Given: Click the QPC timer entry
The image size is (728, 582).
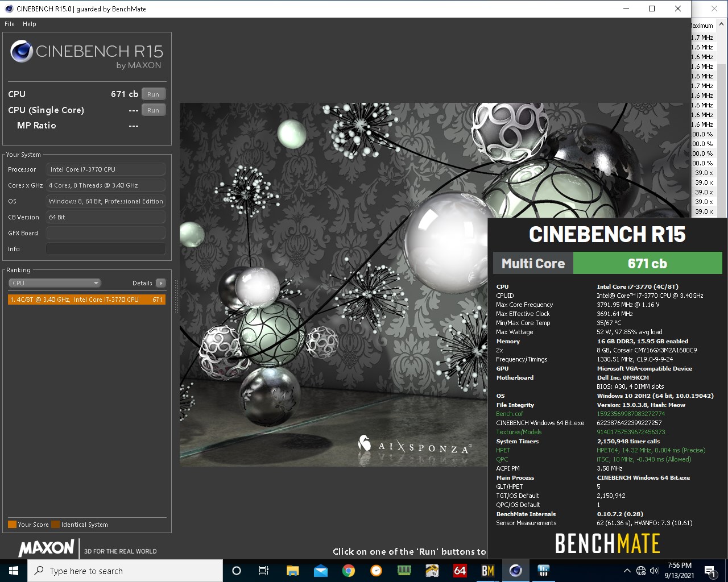Looking at the screenshot, I should (502, 459).
